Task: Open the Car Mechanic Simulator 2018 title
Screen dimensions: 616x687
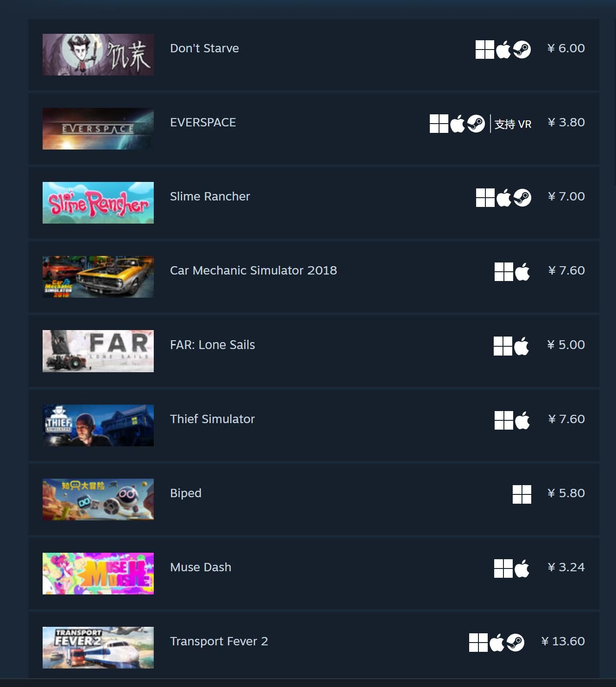Action: (x=253, y=270)
